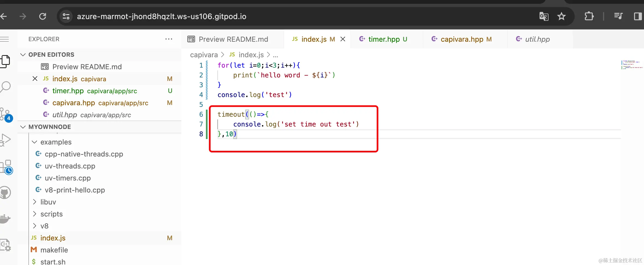Click the browser back arrow
The height and width of the screenshot is (265, 644).
pyautogui.click(x=3, y=16)
